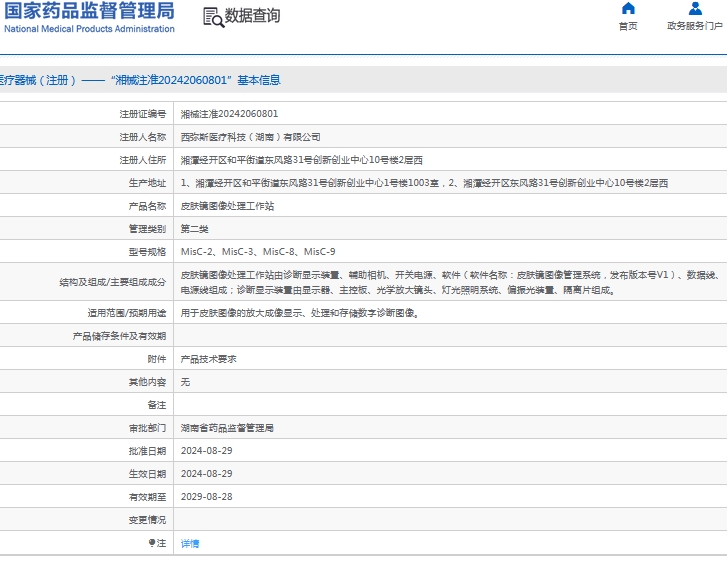Click the 结构及组成 description text

[450, 282]
